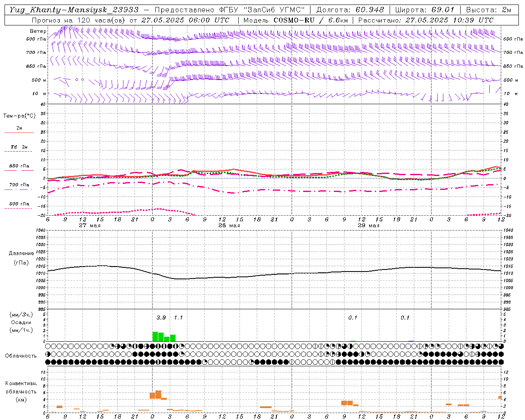Click the (гПа) unit under Давление
The image size is (525, 420).
coord(21,263)
